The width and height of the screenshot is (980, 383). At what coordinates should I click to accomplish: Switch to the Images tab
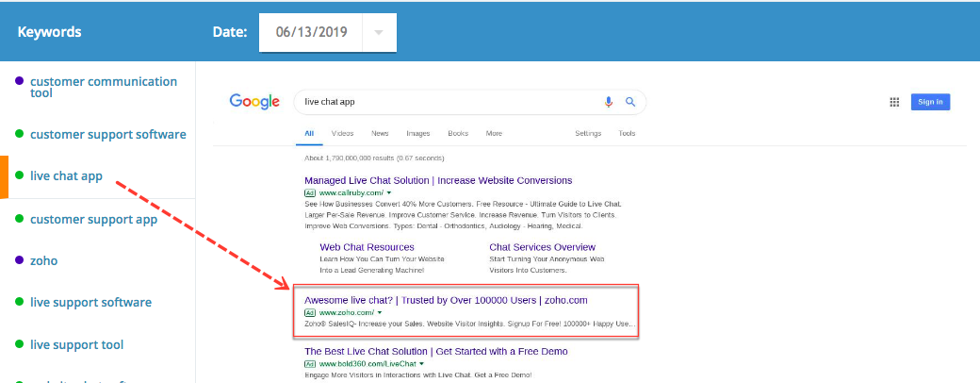point(418,133)
